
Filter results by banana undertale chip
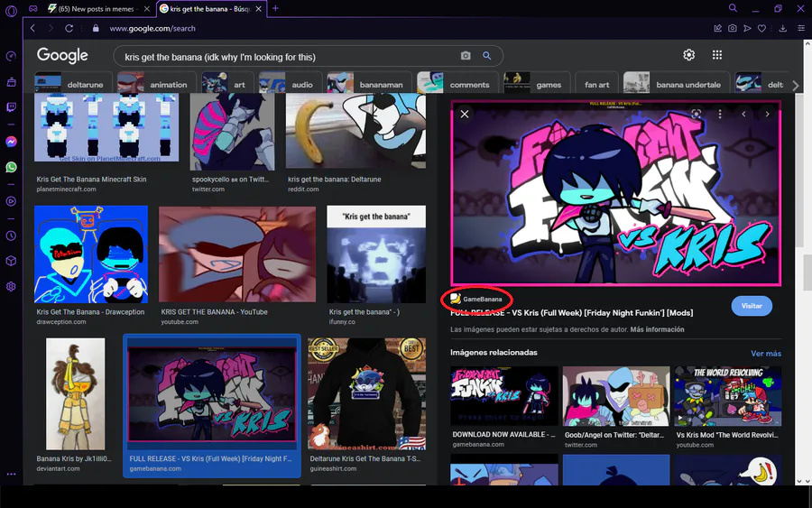(677, 84)
